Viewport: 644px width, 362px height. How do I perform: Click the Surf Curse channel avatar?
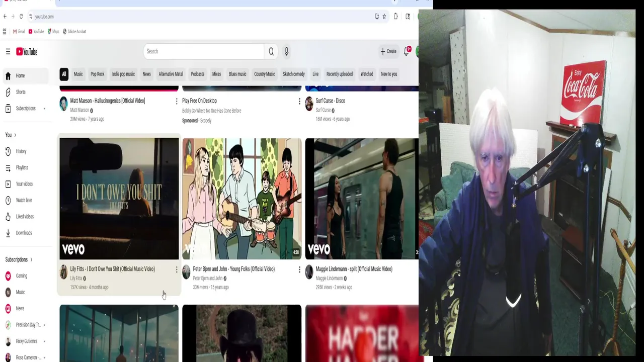click(309, 104)
